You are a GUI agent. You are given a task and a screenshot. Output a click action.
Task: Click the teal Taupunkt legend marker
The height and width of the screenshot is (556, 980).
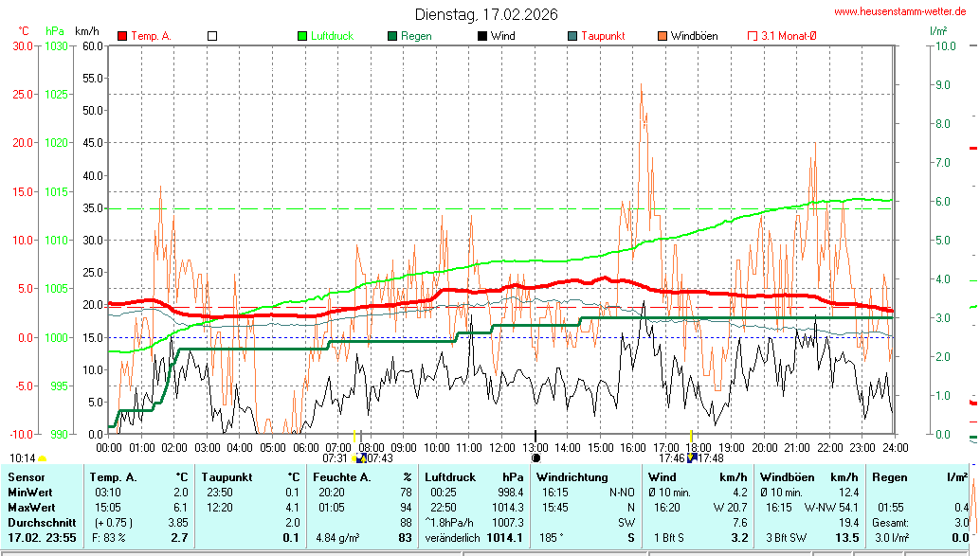click(572, 36)
